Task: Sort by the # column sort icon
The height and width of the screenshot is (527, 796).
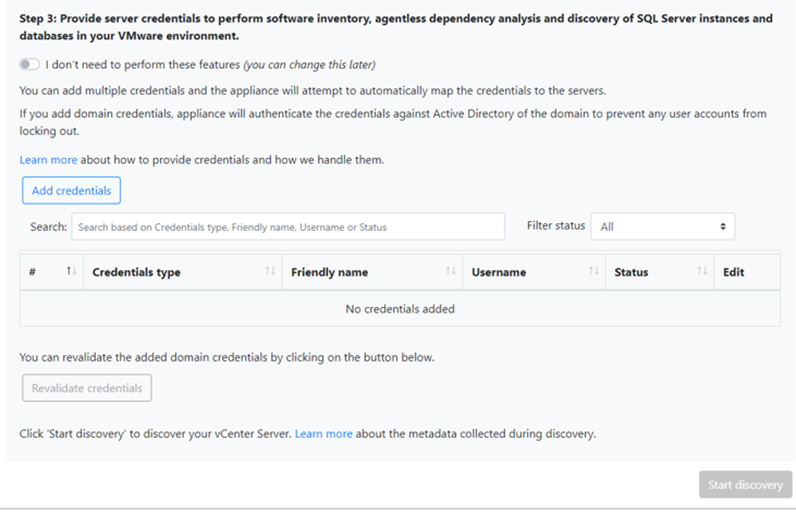Action: pyautogui.click(x=71, y=272)
